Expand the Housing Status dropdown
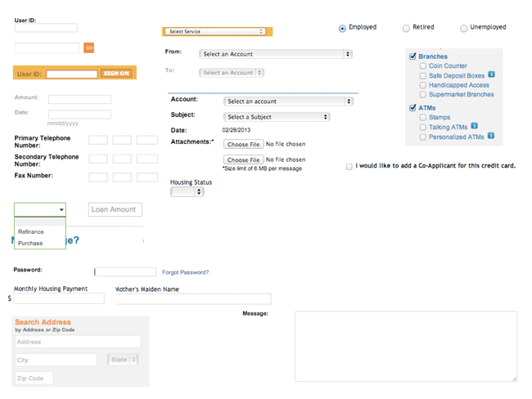532x399 pixels. 187,192
